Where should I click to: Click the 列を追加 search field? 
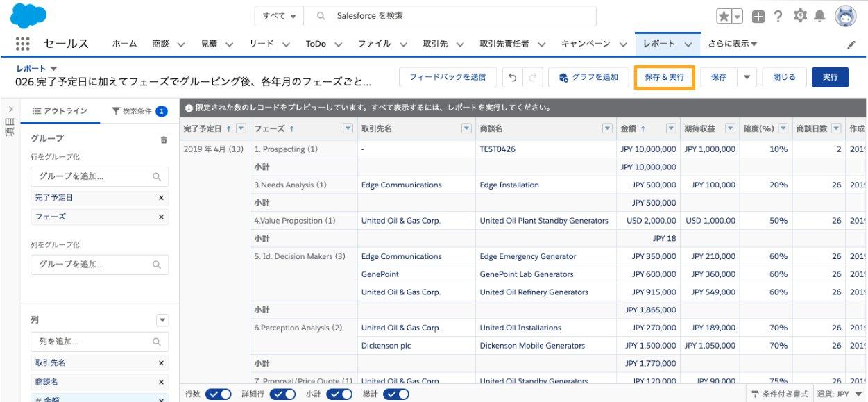99,342
